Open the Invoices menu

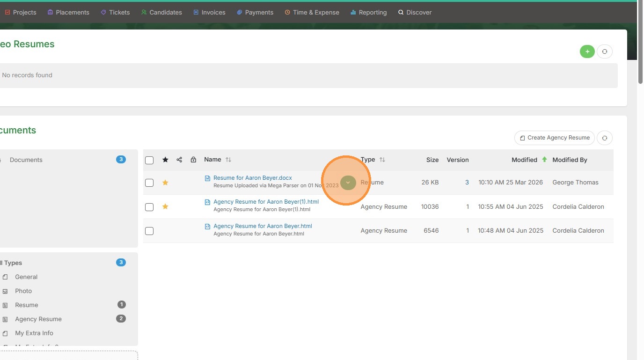(x=209, y=12)
